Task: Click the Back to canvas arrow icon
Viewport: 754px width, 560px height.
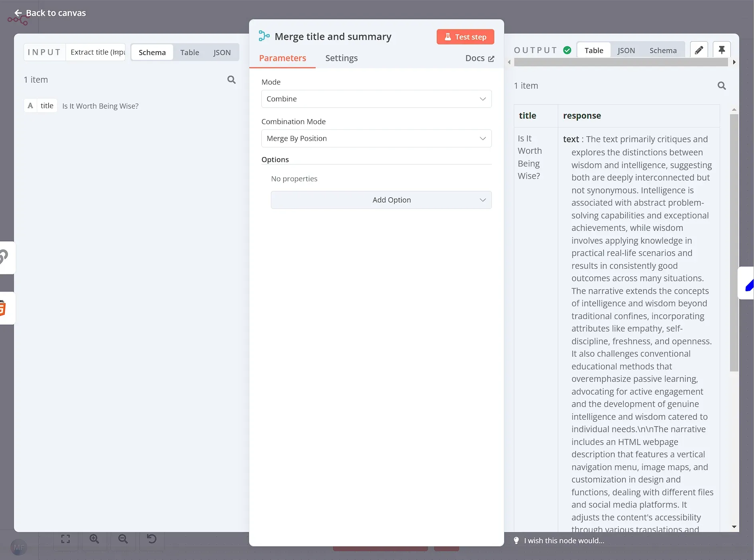Action: [x=18, y=13]
